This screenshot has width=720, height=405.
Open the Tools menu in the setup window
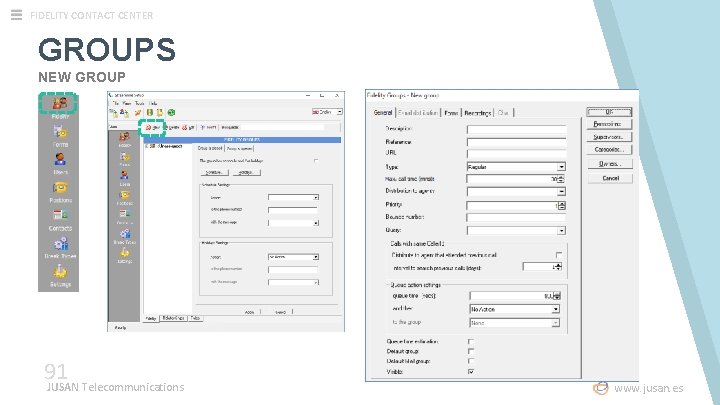140,103
